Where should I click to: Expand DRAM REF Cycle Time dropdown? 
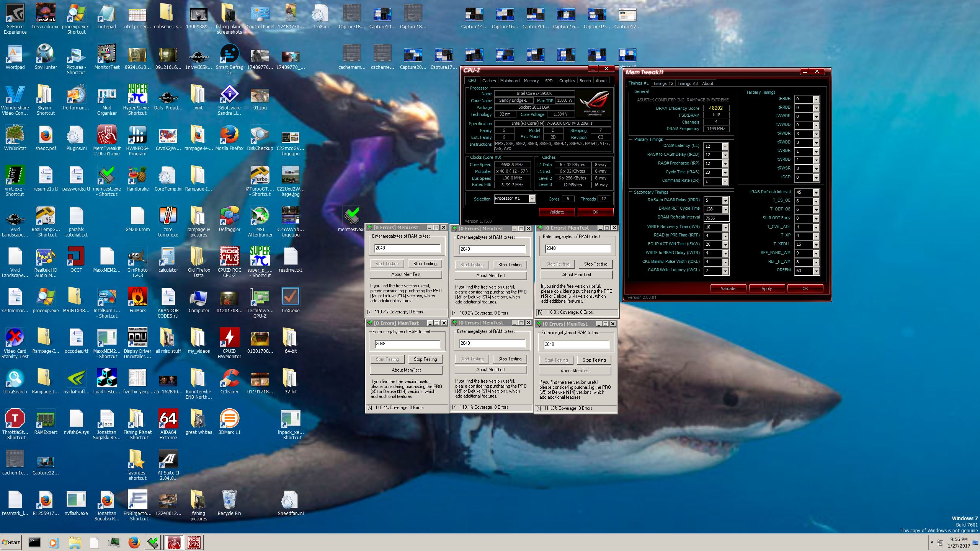coord(725,209)
